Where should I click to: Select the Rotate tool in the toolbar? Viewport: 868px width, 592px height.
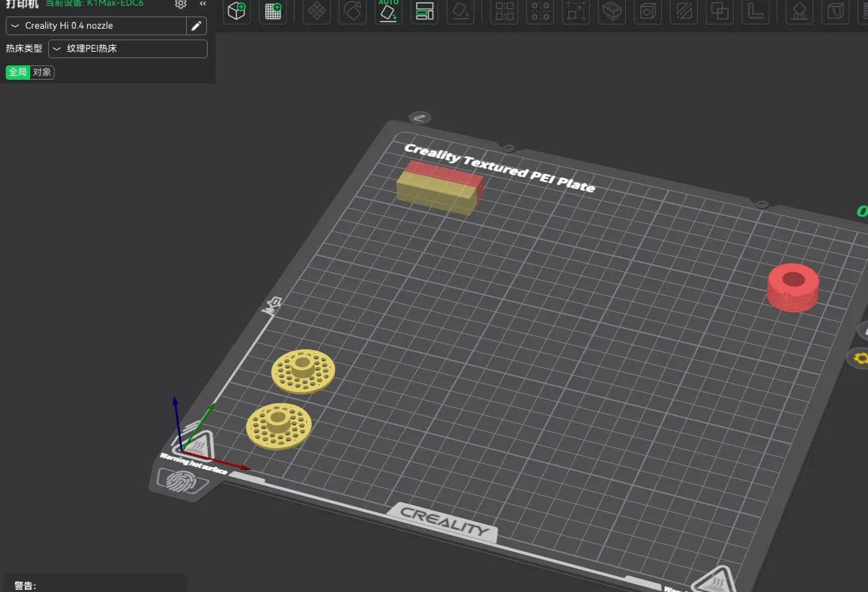point(353,11)
